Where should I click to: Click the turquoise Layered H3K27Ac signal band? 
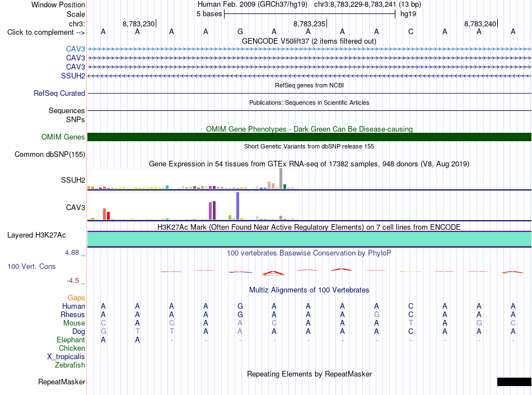coord(309,239)
